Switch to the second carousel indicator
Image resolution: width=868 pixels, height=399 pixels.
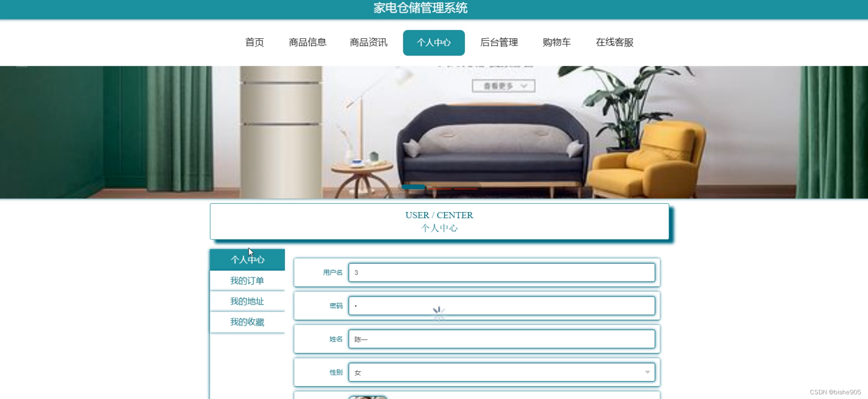(440, 188)
